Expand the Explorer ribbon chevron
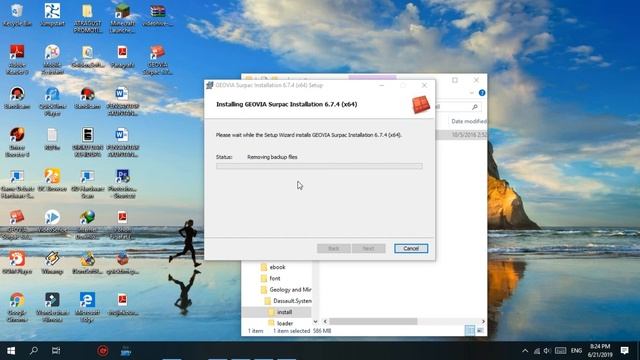Viewport: 640px width, 360px height. point(471,93)
